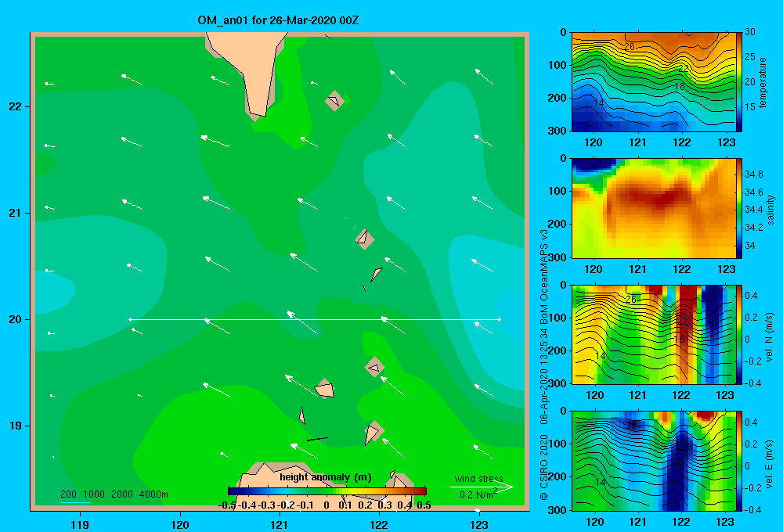Click the 26 contour label in temperature plot
Image resolution: width=783 pixels, height=532 pixels.
[630, 47]
